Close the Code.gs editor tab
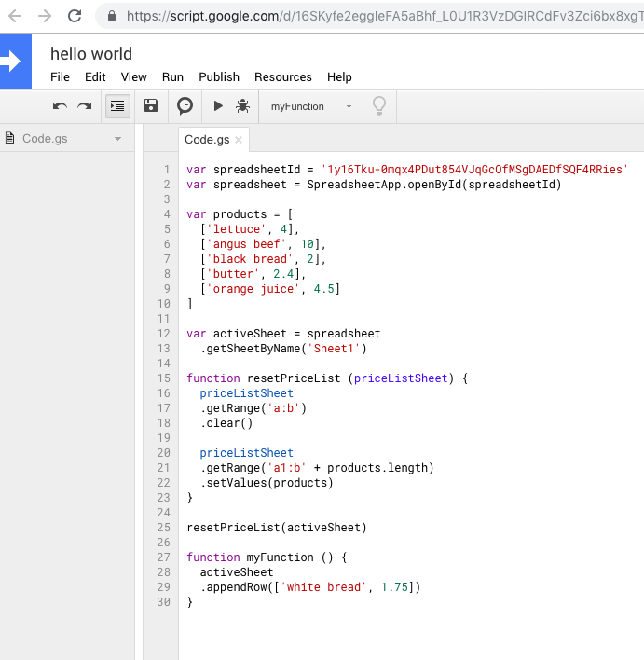This screenshot has height=660, width=644. click(239, 140)
